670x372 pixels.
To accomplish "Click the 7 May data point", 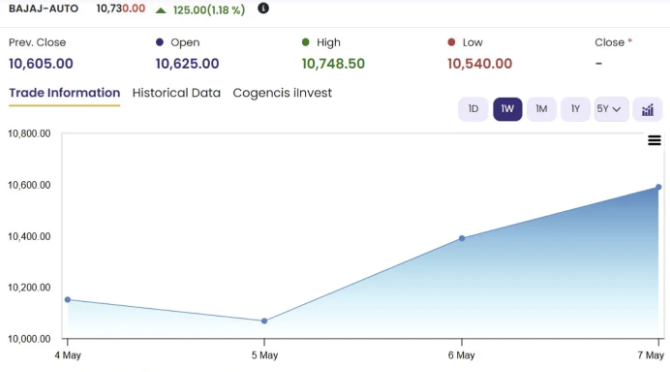I will [x=658, y=187].
